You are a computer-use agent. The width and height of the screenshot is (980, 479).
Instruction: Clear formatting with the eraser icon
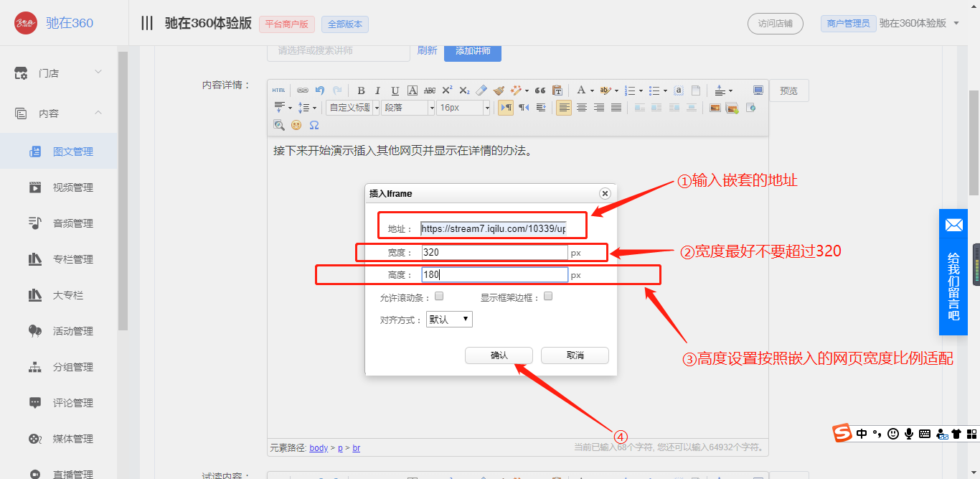[x=481, y=90]
